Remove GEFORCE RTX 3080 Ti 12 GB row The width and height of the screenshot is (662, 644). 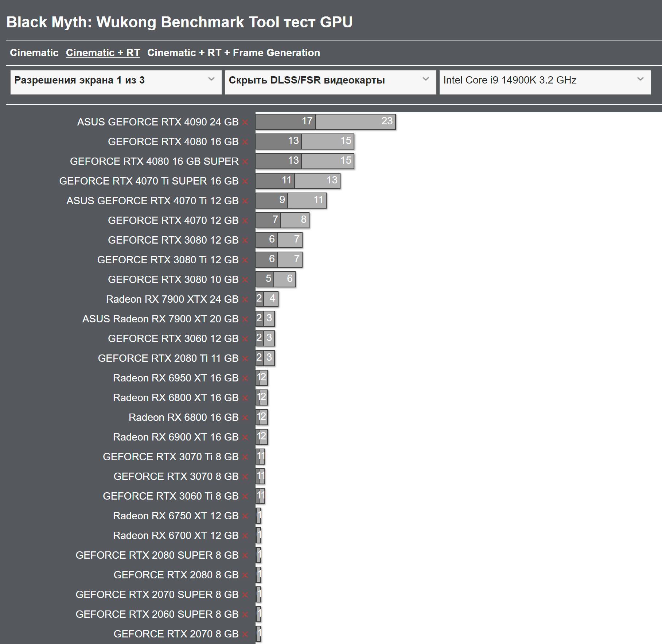pyautogui.click(x=245, y=260)
